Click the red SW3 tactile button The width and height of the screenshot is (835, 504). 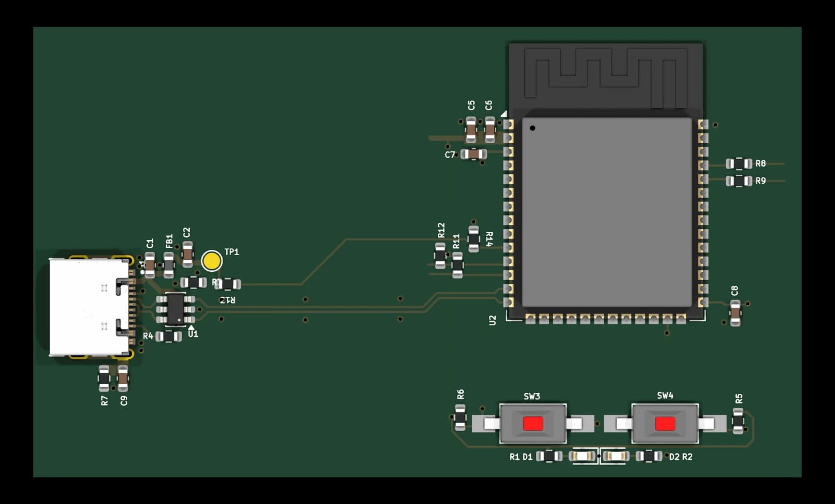[533, 423]
